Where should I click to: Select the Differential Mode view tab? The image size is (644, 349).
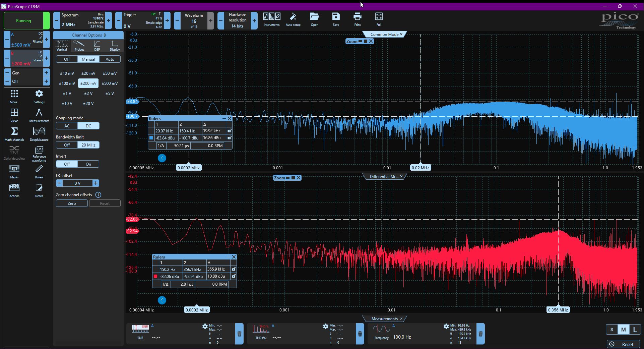coord(384,177)
